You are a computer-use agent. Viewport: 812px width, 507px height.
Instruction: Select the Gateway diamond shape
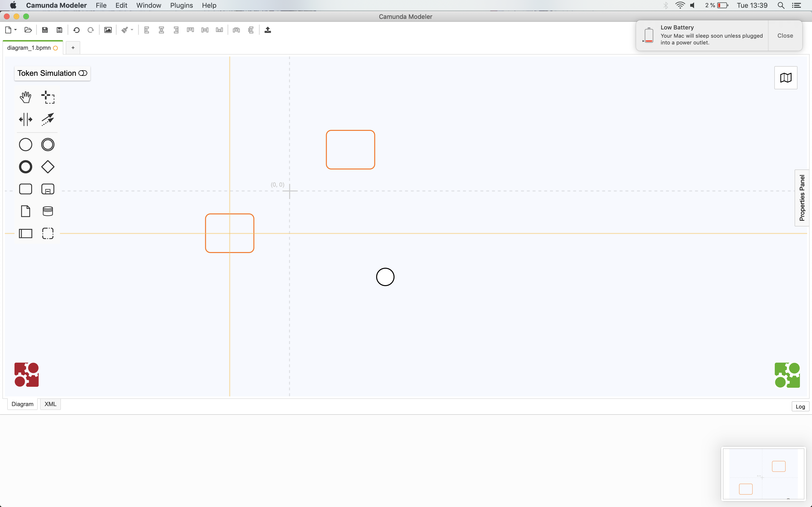[48, 167]
